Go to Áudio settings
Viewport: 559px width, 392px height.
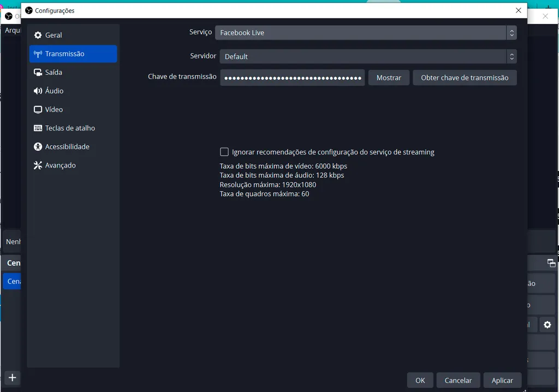click(73, 91)
